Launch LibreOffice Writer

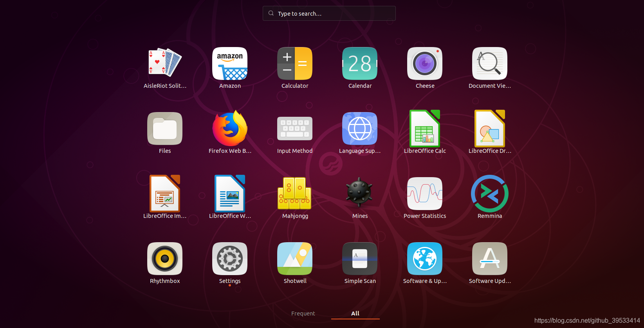[230, 194]
